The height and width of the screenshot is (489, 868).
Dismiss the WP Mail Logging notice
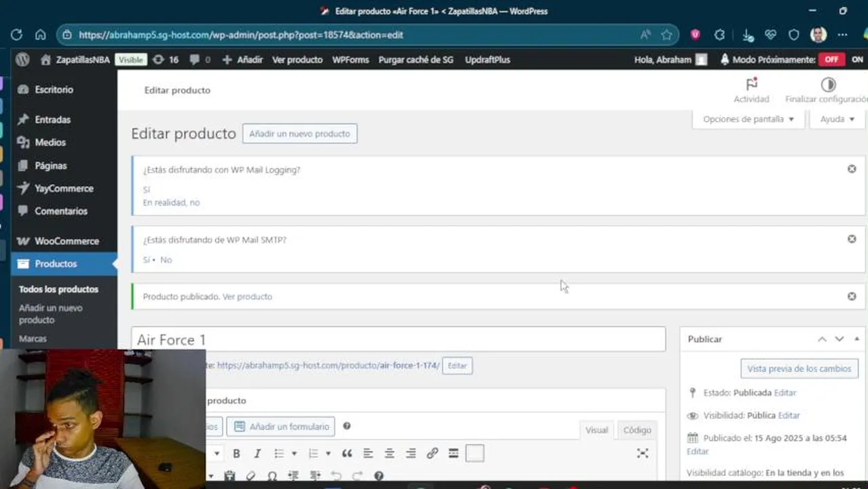point(852,168)
